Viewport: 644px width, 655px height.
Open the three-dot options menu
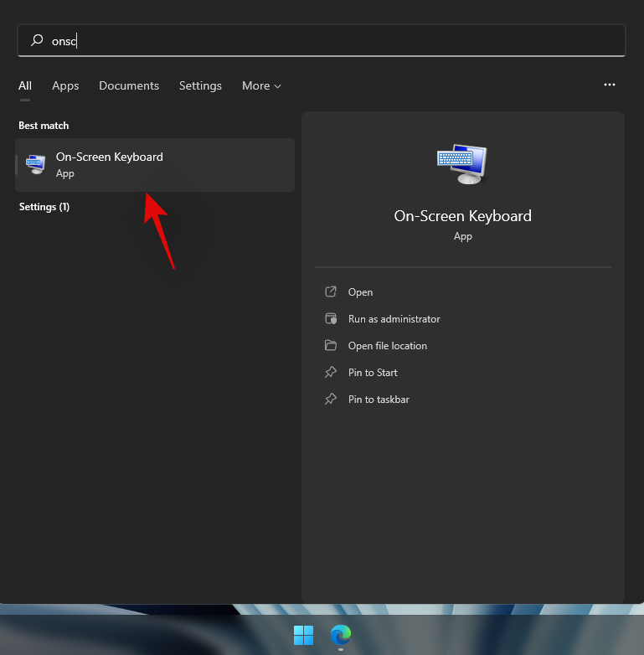[x=610, y=85]
